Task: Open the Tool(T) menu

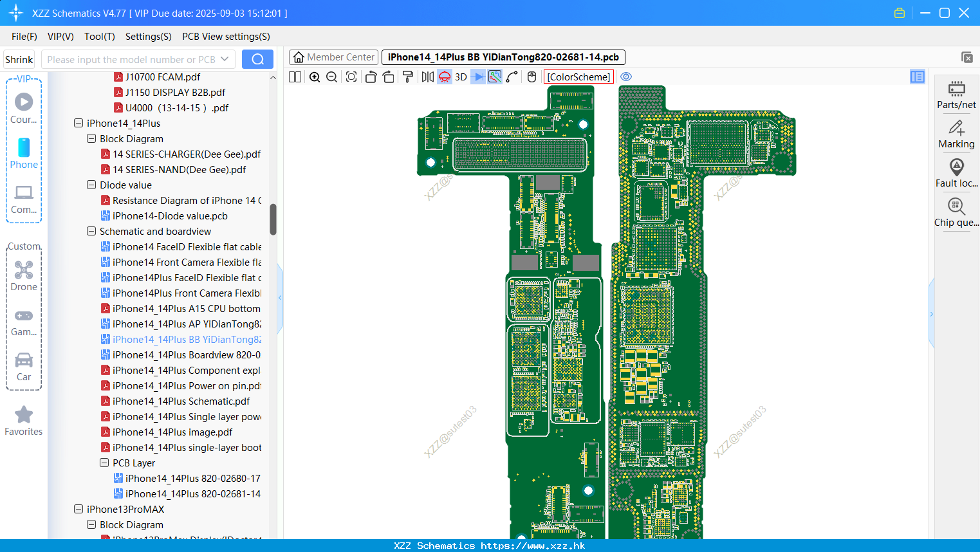Action: 100,37
